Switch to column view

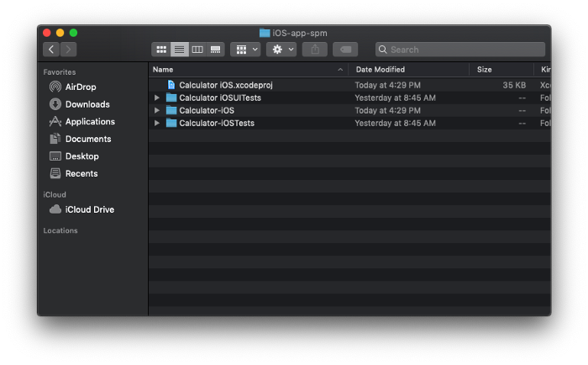tap(197, 50)
